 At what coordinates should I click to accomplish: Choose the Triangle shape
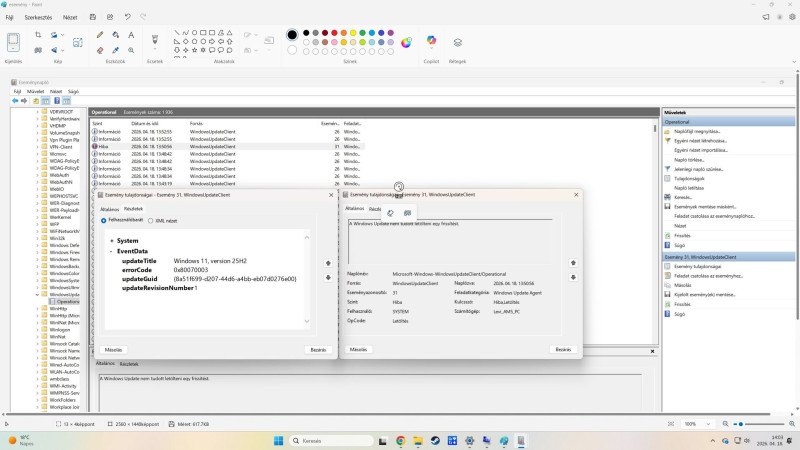pyautogui.click(x=230, y=33)
